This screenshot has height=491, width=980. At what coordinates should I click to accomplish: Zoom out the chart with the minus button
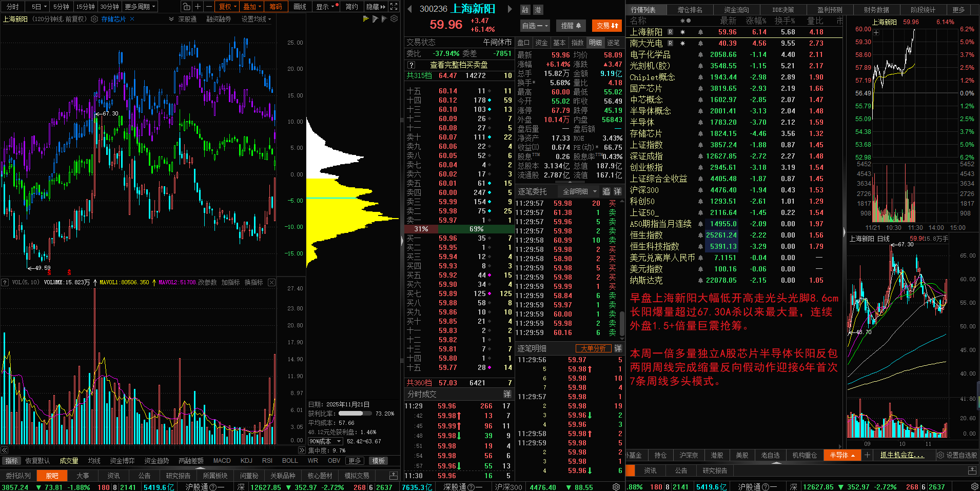click(x=208, y=7)
